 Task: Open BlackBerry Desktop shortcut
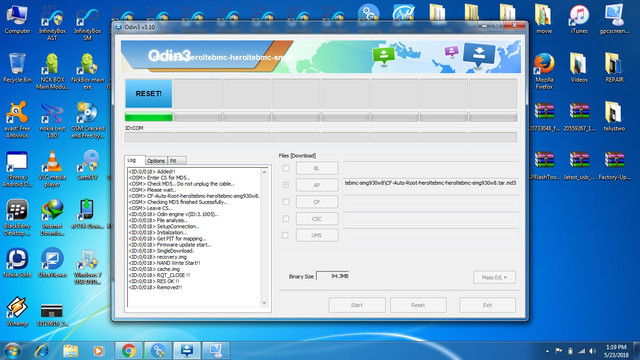[17, 218]
